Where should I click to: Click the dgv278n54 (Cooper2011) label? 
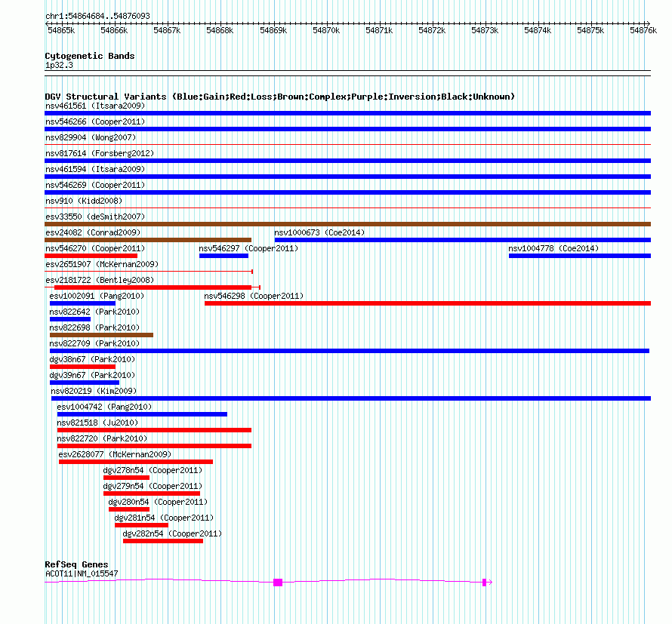click(153, 470)
